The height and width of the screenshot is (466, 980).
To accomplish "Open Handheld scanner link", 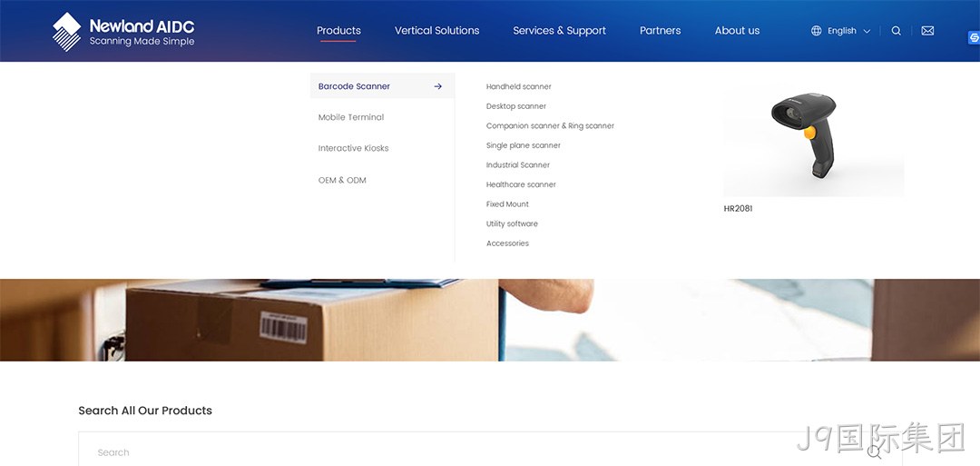I will coord(519,87).
